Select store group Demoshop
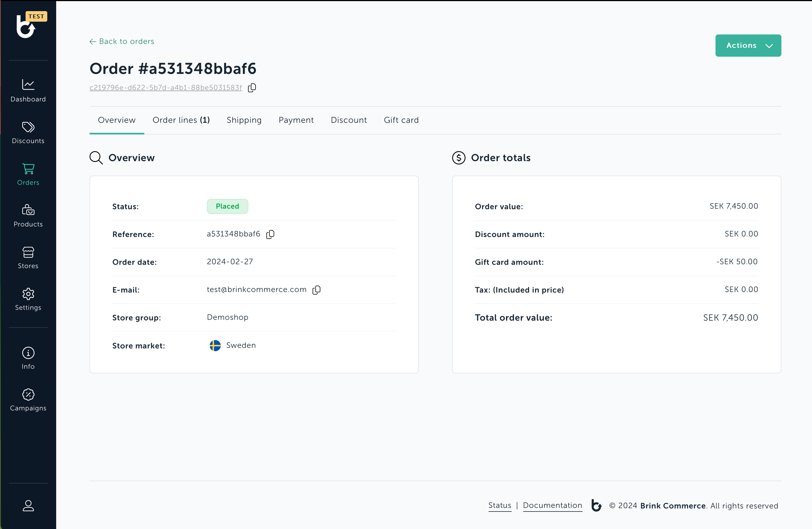The image size is (812, 529). tap(227, 317)
